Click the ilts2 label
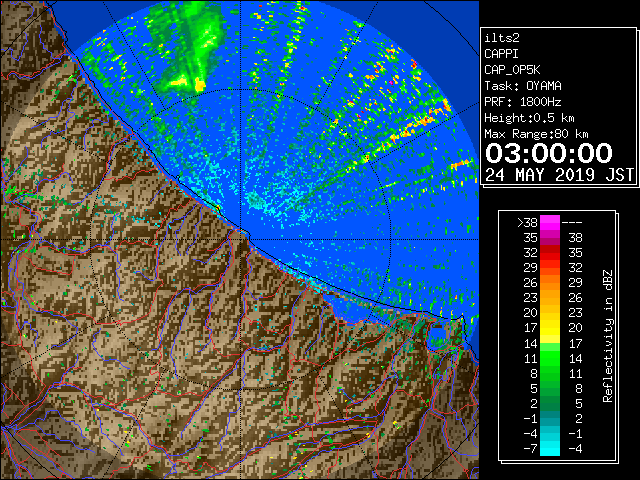 [502, 38]
